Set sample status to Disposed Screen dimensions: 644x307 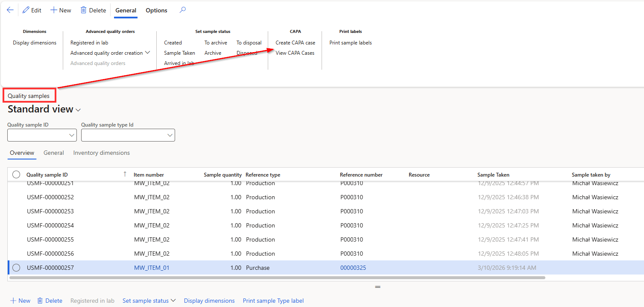point(247,53)
